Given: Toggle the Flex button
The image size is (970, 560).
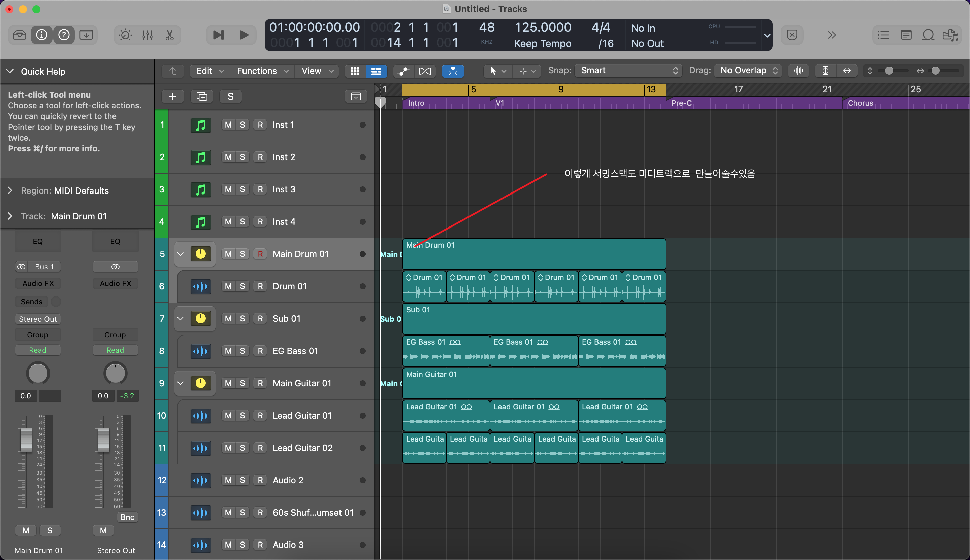Looking at the screenshot, I should [x=425, y=71].
